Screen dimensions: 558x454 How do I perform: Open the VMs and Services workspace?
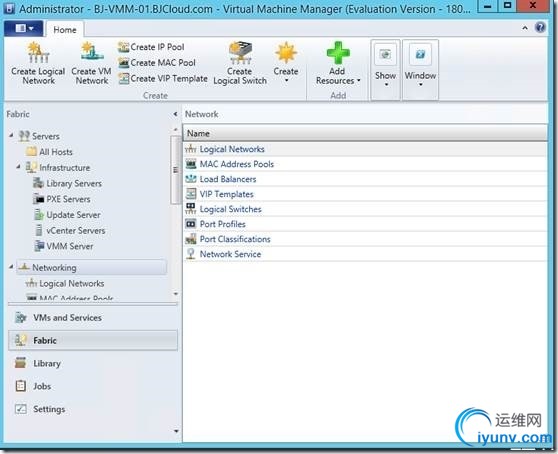click(x=93, y=318)
